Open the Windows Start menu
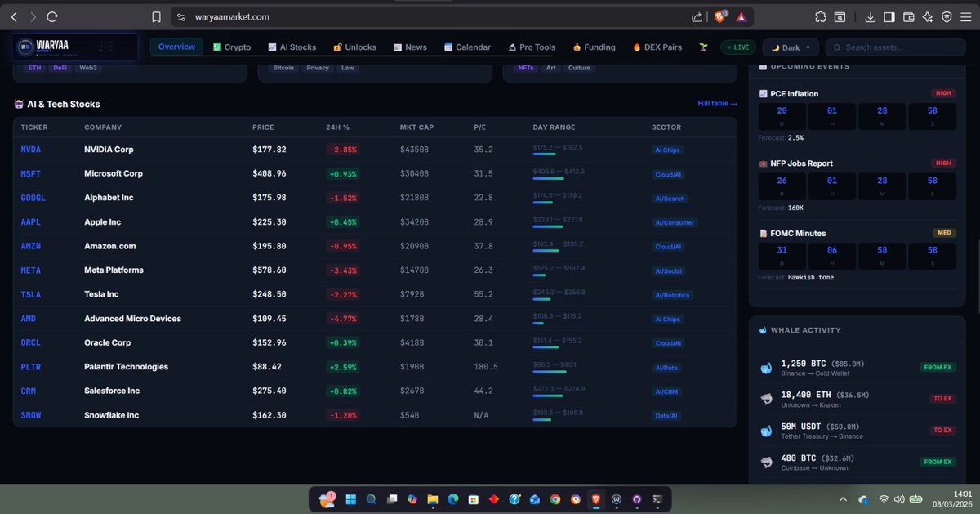Image resolution: width=980 pixels, height=514 pixels. click(x=351, y=499)
